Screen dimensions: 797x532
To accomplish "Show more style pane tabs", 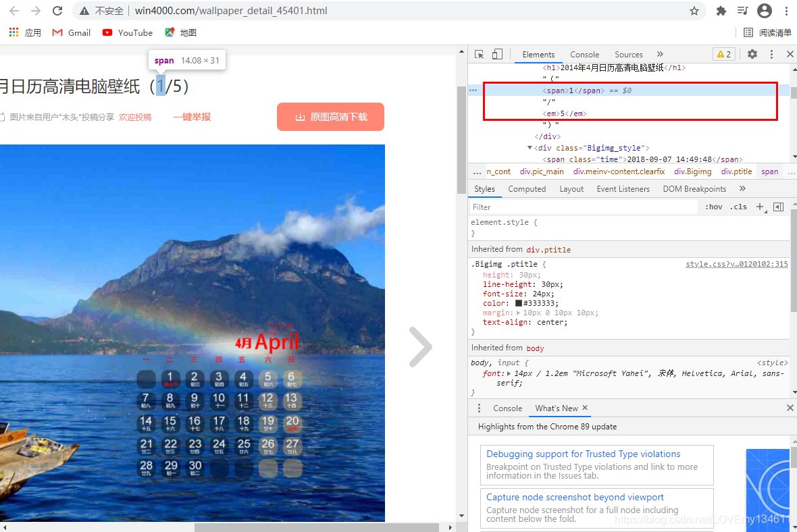I will click(x=742, y=188).
